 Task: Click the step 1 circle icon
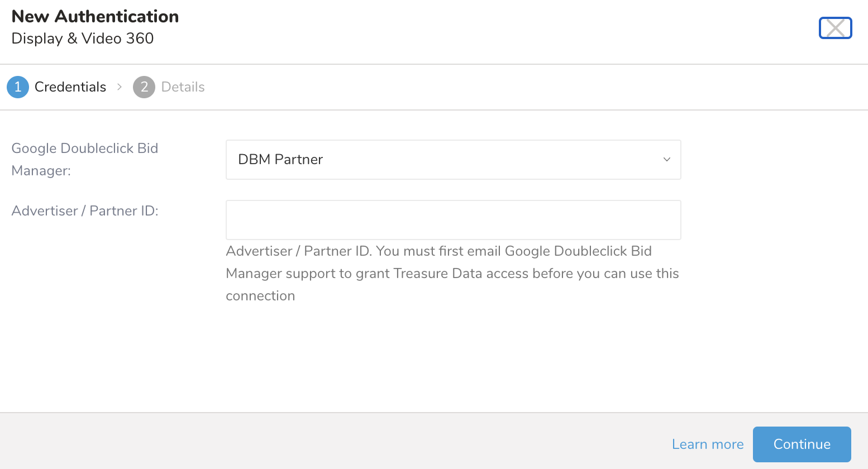18,87
